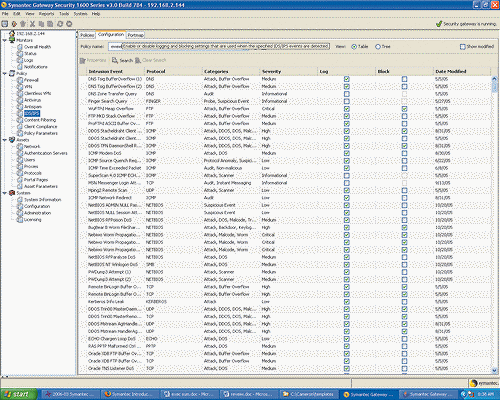Screen dimensions: 500x400
Task: Click the orange activate changes toolbar icon
Action: 14,24
